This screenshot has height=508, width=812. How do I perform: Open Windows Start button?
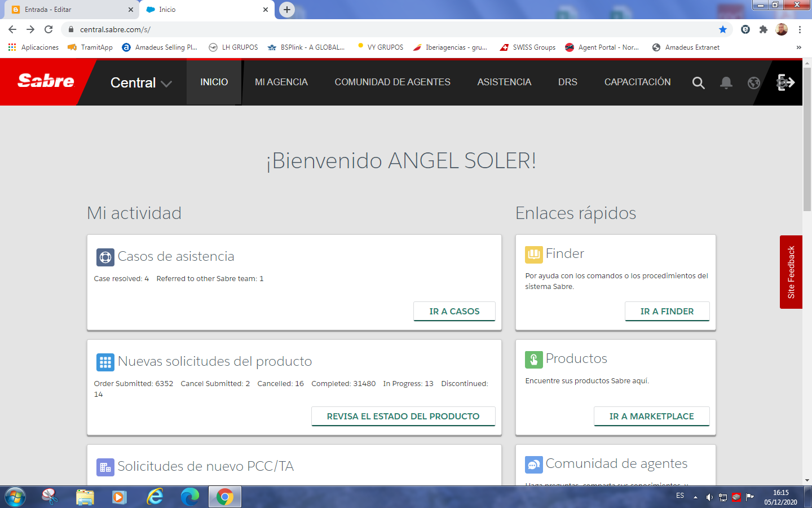(15, 497)
